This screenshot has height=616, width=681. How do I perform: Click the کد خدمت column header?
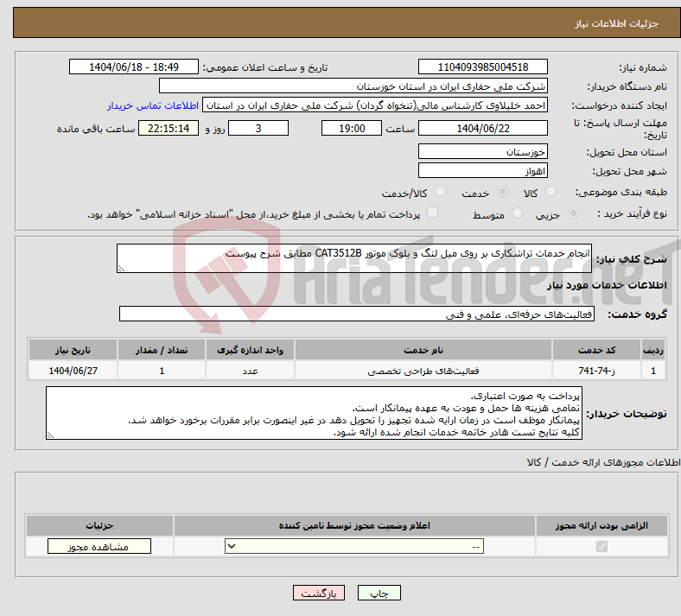[597, 350]
